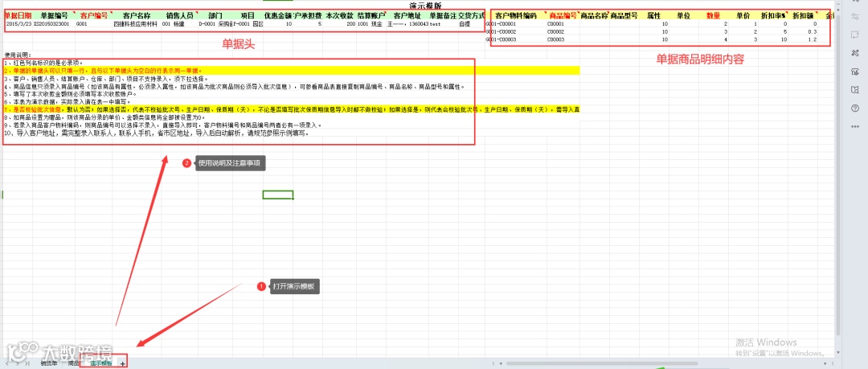The image size is (868, 369).
Task: Click the 本次收款 header cell
Action: pos(339,15)
